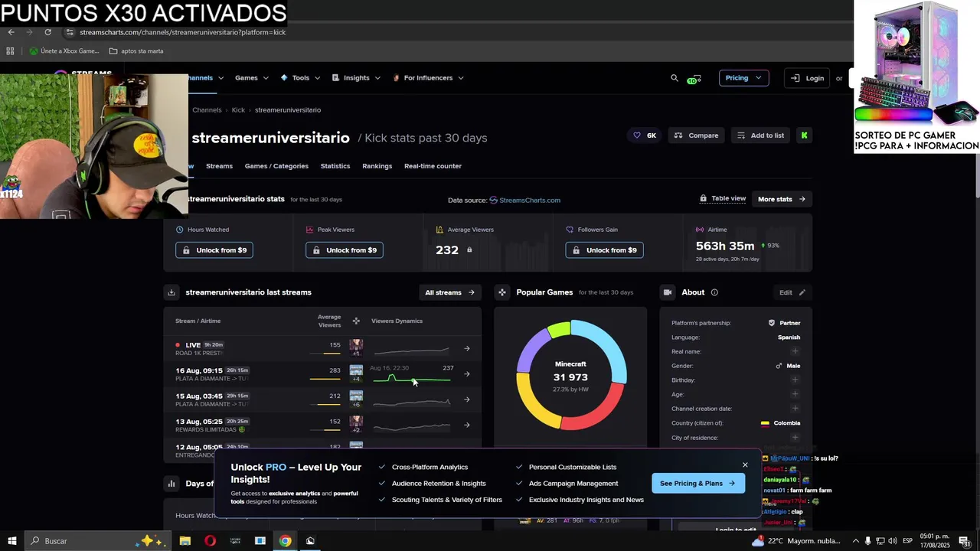Click the Days bar chart icon
The height and width of the screenshot is (551, 980).
click(x=171, y=484)
